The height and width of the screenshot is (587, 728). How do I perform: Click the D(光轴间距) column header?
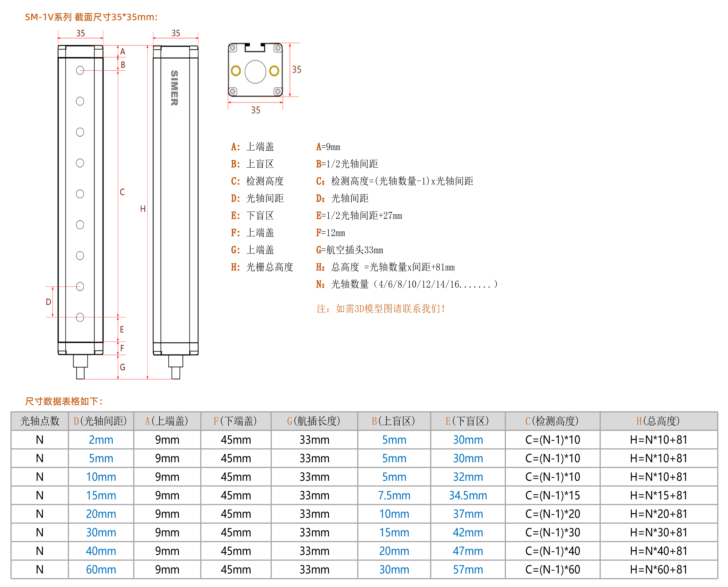pyautogui.click(x=101, y=421)
